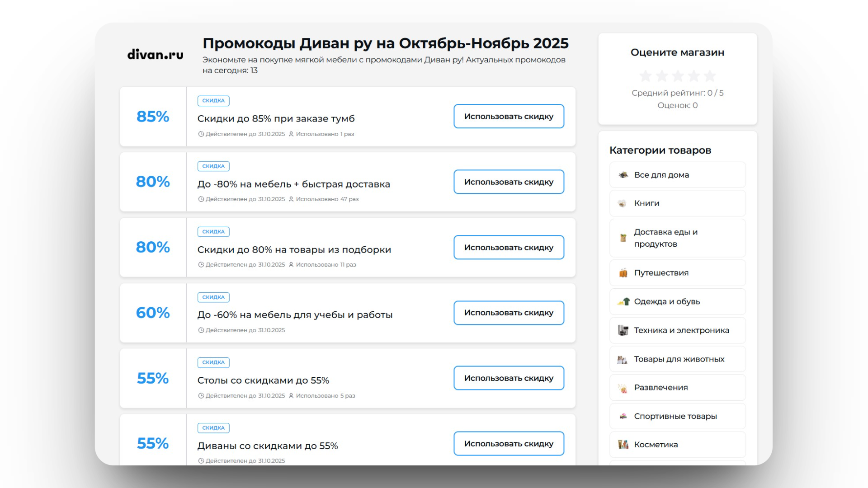Viewport: 868px width, 488px height.
Task: Click the divan.ru logo
Action: (x=155, y=55)
